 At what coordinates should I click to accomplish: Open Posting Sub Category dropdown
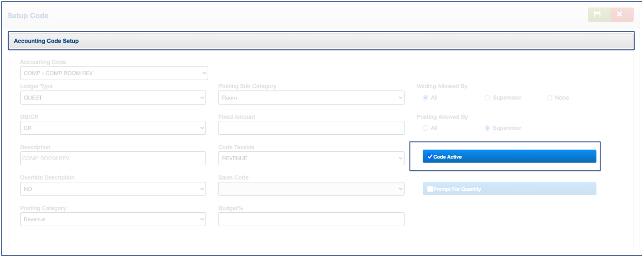[311, 98]
